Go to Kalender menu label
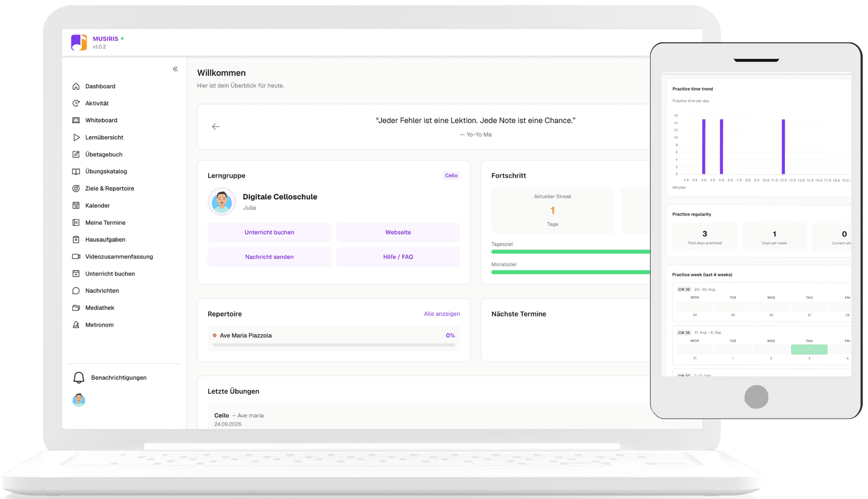Image resolution: width=868 pixels, height=499 pixels. (x=97, y=205)
